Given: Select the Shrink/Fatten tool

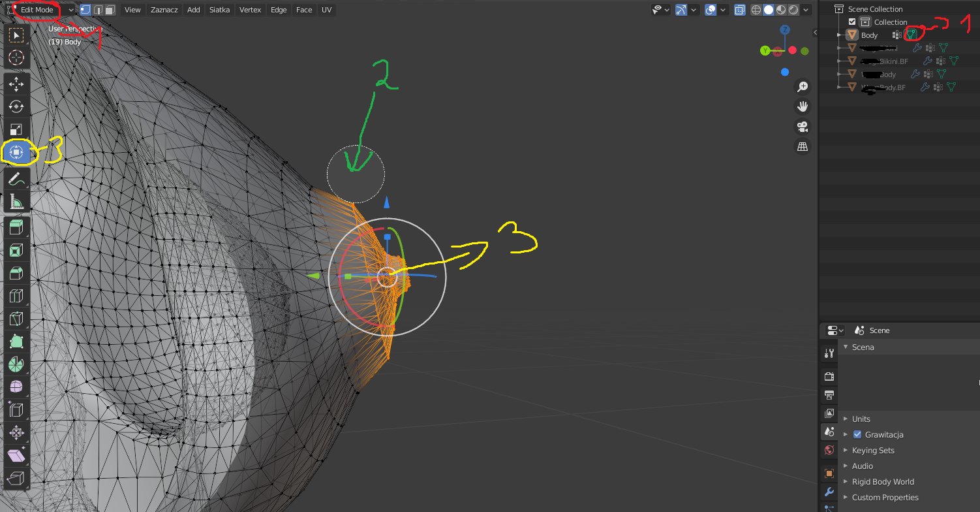Looking at the screenshot, I should tap(16, 432).
